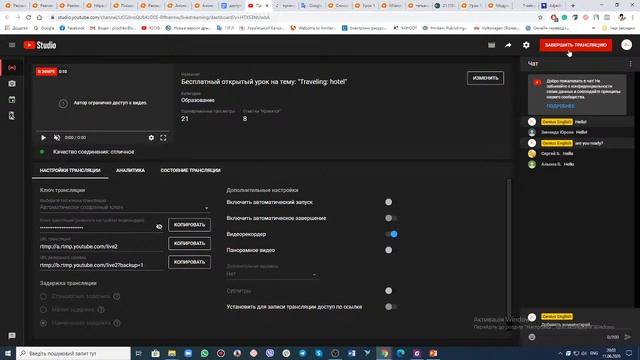Open a new Chrome tab
Image resolution: width=640 pixels, height=360 pixels.
[573, 6]
